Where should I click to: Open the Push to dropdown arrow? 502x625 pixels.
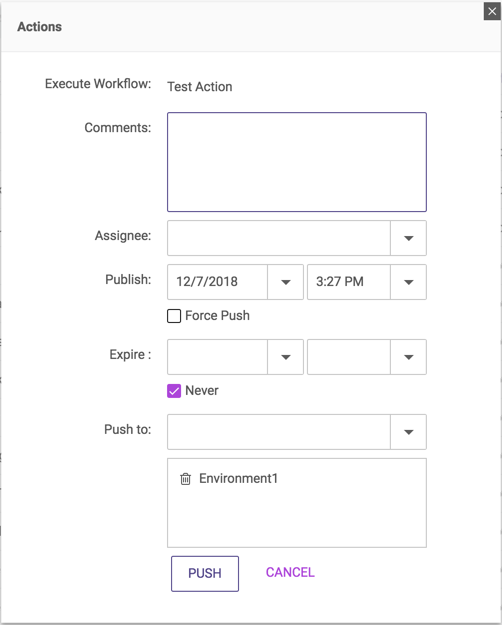[408, 432]
